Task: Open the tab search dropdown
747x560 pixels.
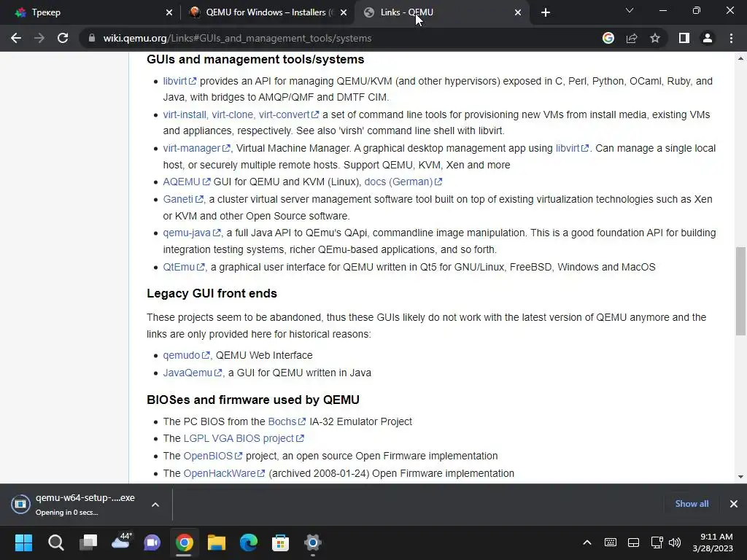Action: click(x=630, y=10)
